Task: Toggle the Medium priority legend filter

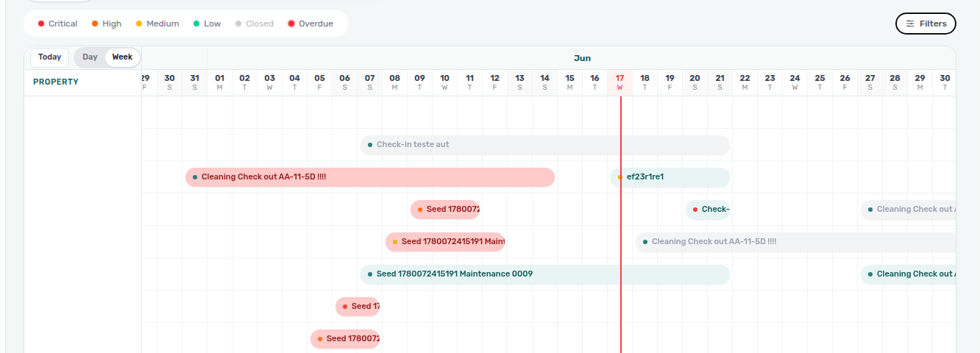Action: [157, 24]
